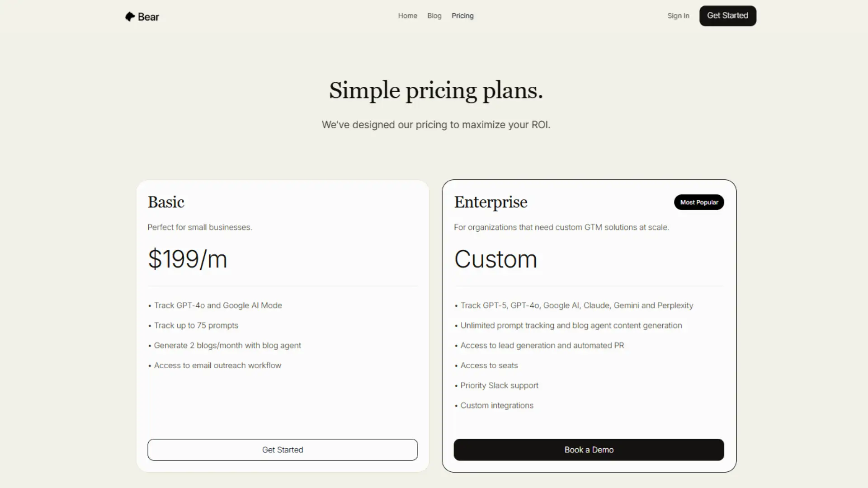Click Book a Demo for Enterprise

pyautogui.click(x=589, y=450)
